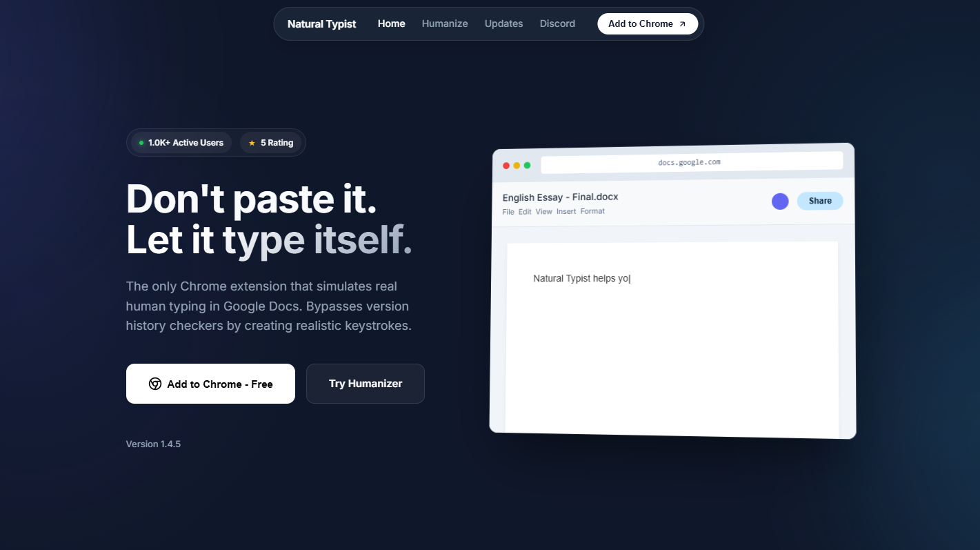Open the File menu in the docs mockup
Viewport: 980px width, 550px height.
tap(508, 211)
